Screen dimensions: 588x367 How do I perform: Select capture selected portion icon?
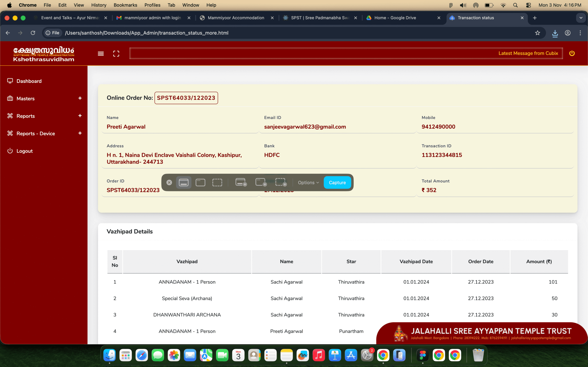point(217,183)
